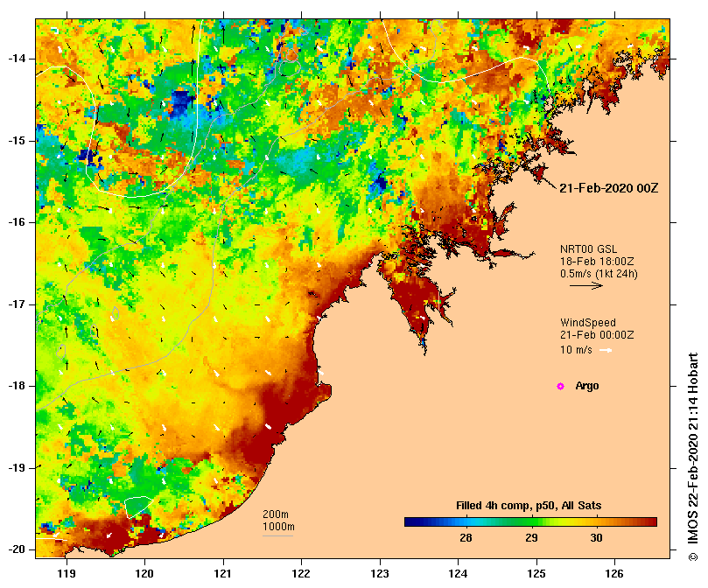Click the 'Argo' legend label
708x588 pixels.
tap(587, 386)
